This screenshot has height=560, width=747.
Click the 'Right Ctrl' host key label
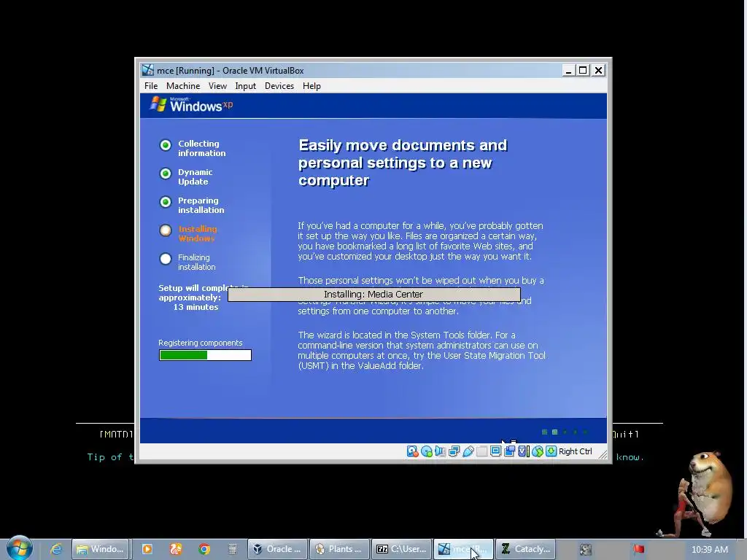click(575, 451)
